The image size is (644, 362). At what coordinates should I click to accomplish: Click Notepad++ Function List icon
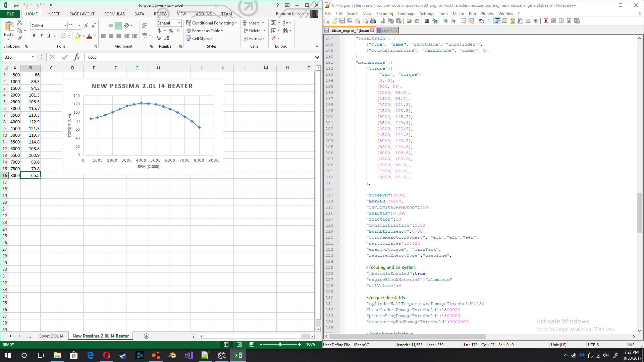click(x=520, y=21)
